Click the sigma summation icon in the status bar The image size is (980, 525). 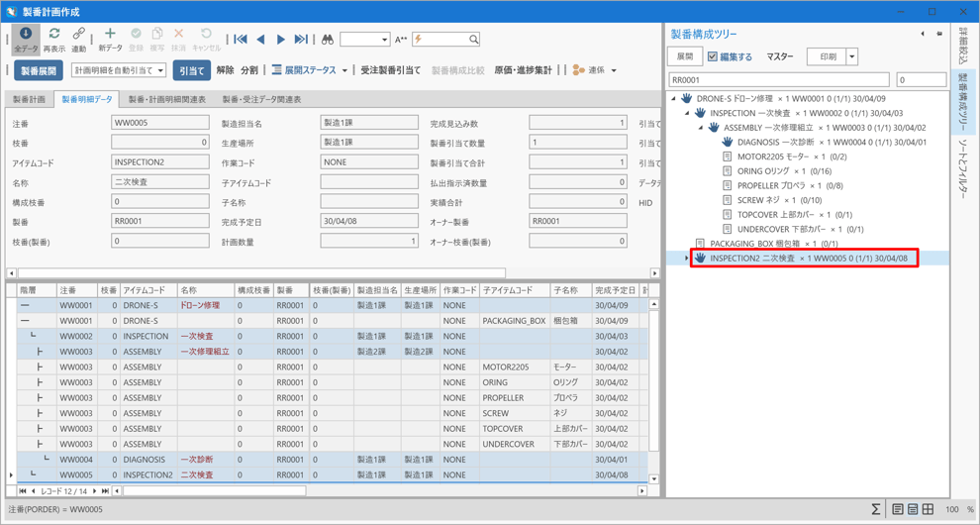coord(875,509)
